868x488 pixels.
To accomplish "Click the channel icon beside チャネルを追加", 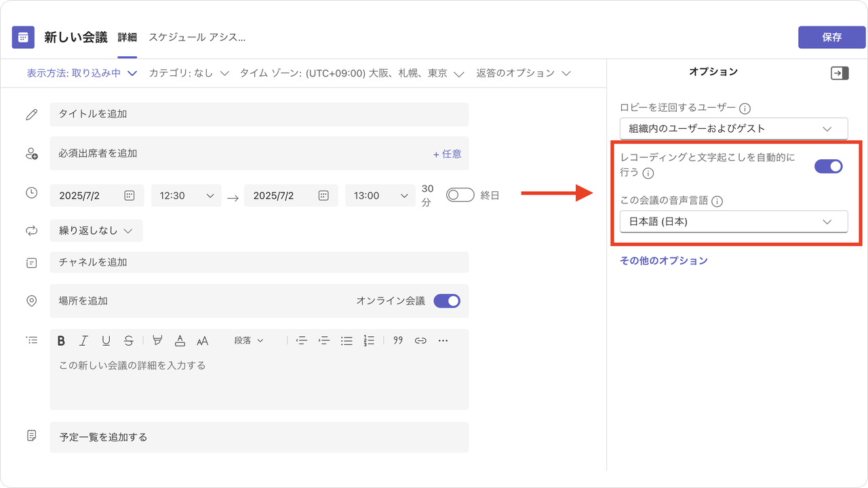I will [x=31, y=262].
